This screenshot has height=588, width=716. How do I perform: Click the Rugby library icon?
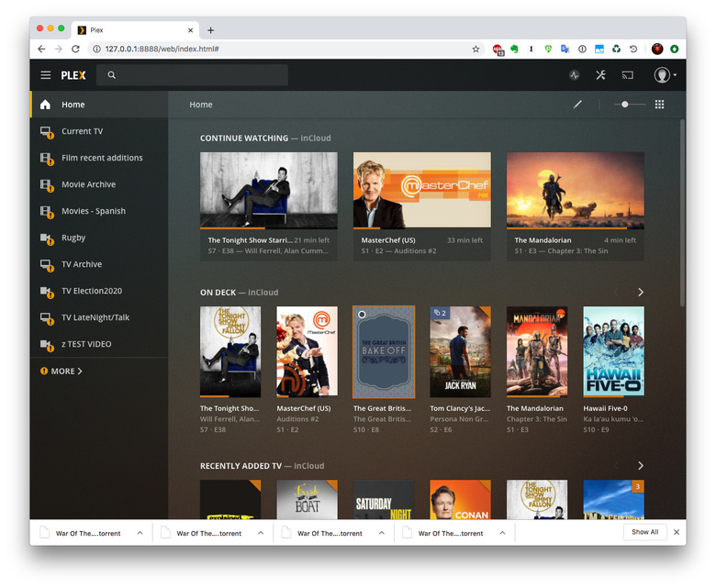(47, 239)
